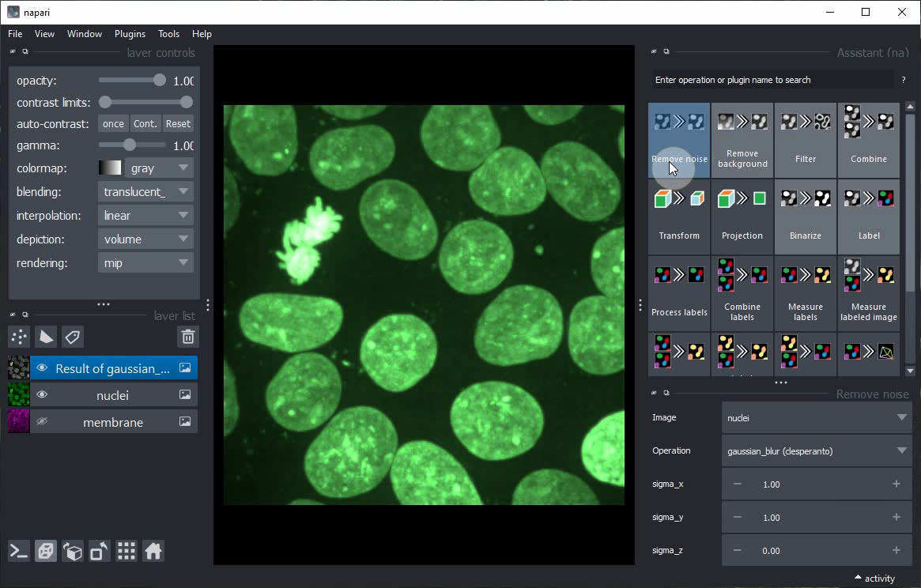This screenshot has height=588, width=921.
Task: Click the auto-contrast once button
Action: [113, 124]
